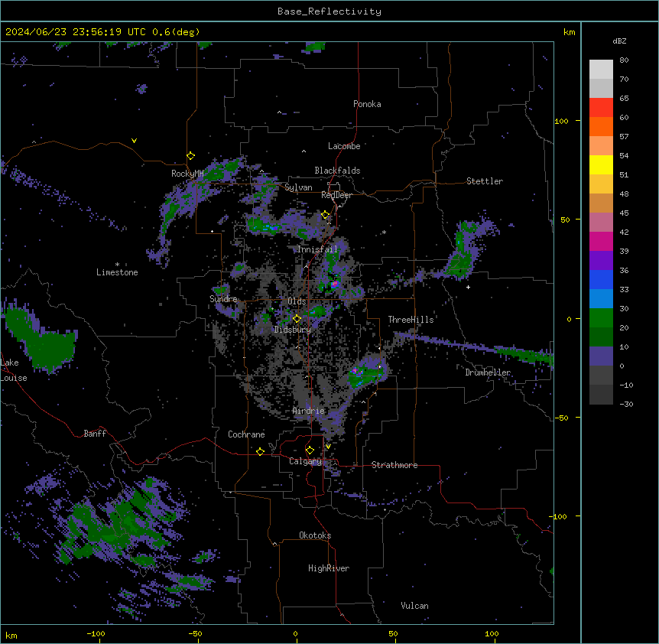659x644 pixels.
Task: Click the HighRiver city label
Action: coord(329,568)
